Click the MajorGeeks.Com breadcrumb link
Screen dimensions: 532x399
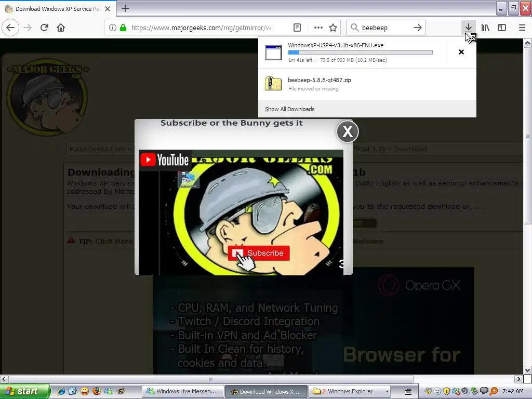point(97,149)
